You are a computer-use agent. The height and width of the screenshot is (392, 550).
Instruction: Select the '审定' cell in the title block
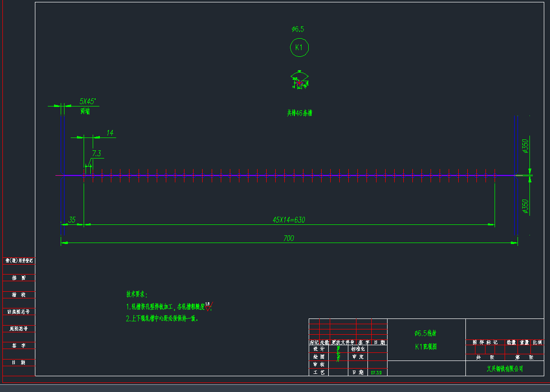(x=358, y=357)
